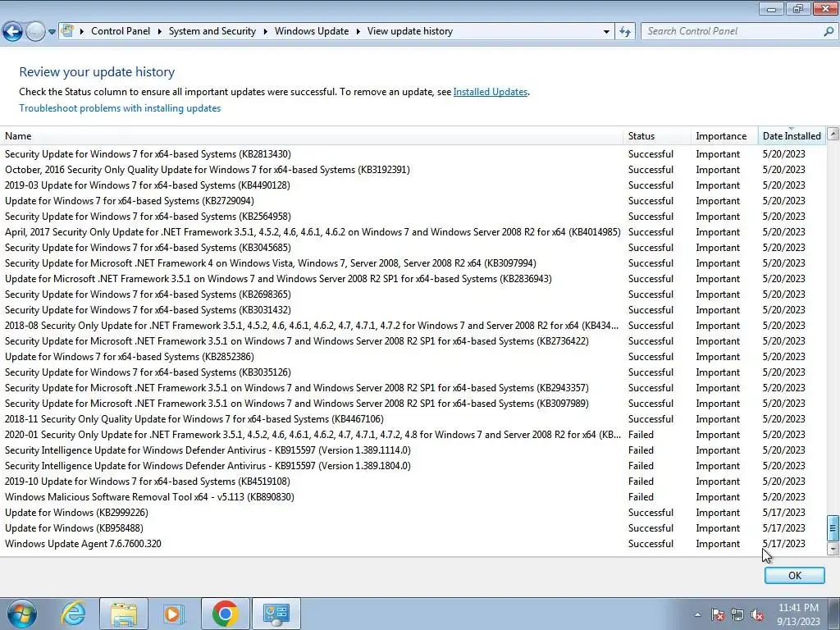Select Control Panel in the breadcrumb
Screen dimensions: 840x630
pos(121,31)
